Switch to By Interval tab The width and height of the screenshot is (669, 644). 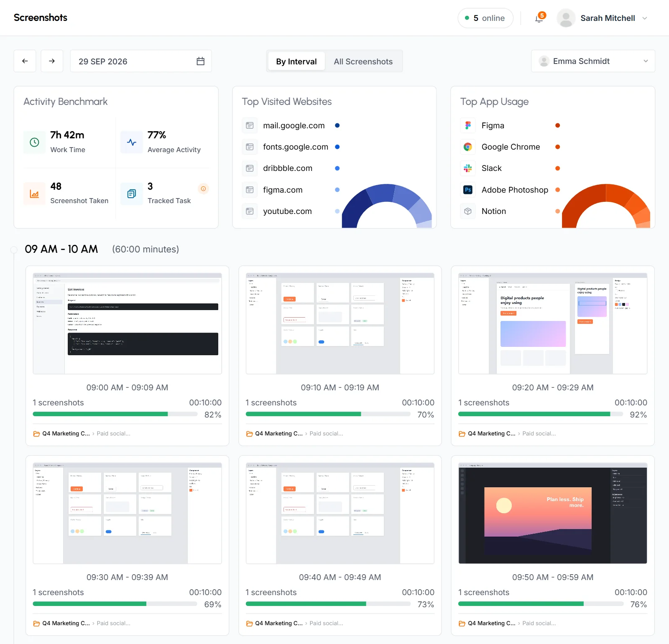coord(296,61)
